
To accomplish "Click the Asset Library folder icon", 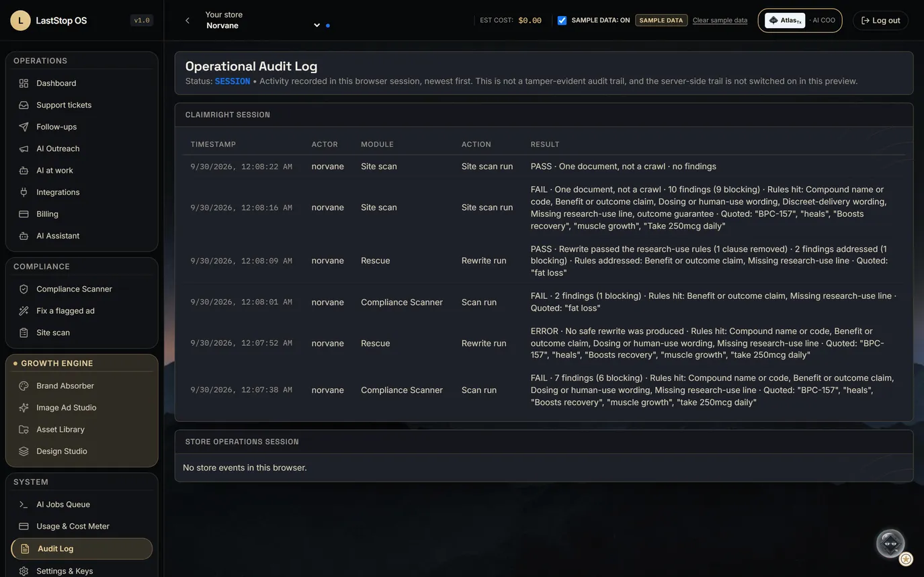I will (x=24, y=429).
